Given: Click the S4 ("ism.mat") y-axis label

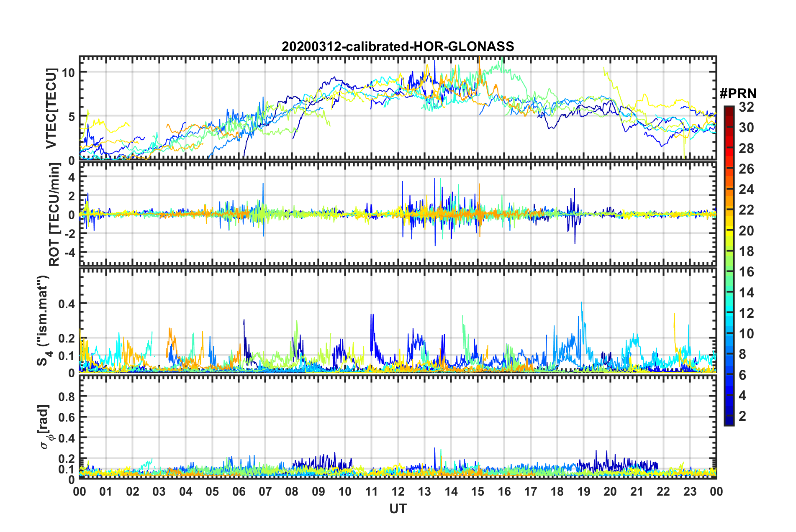Looking at the screenshot, I should point(44,320).
